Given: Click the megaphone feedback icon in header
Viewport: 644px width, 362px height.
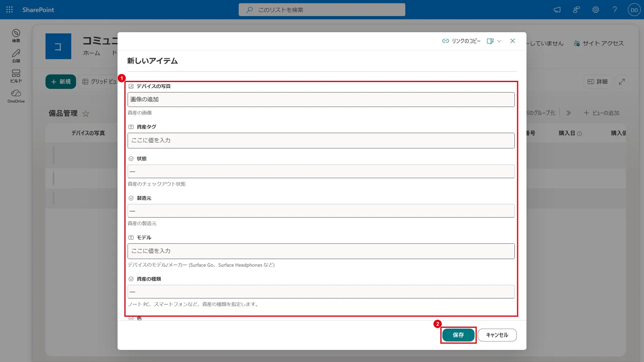Looking at the screenshot, I should (x=557, y=10).
